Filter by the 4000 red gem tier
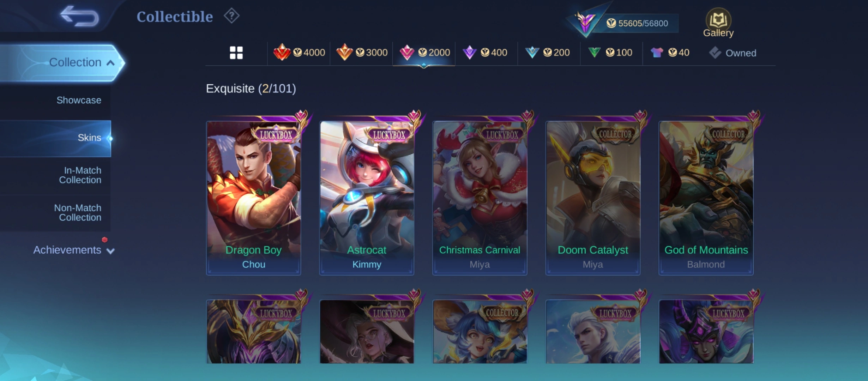Screen dimensions: 868x381 tap(299, 53)
